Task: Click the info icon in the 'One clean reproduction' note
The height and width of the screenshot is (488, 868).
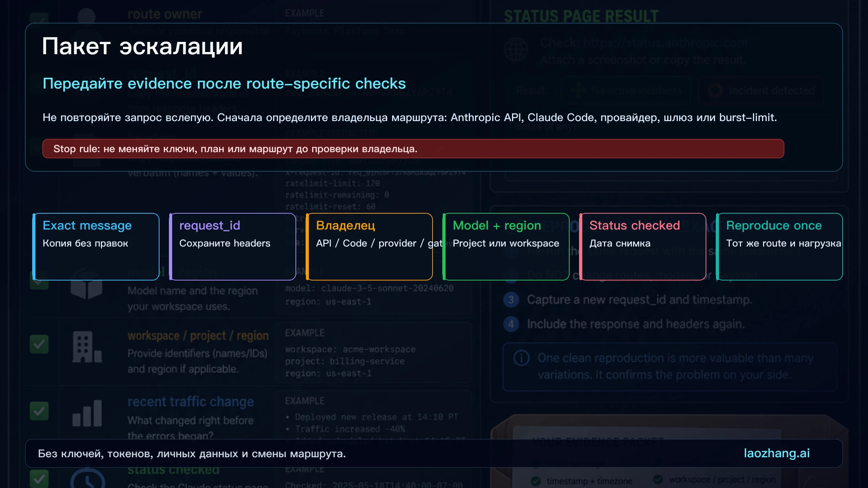Action: [x=522, y=358]
